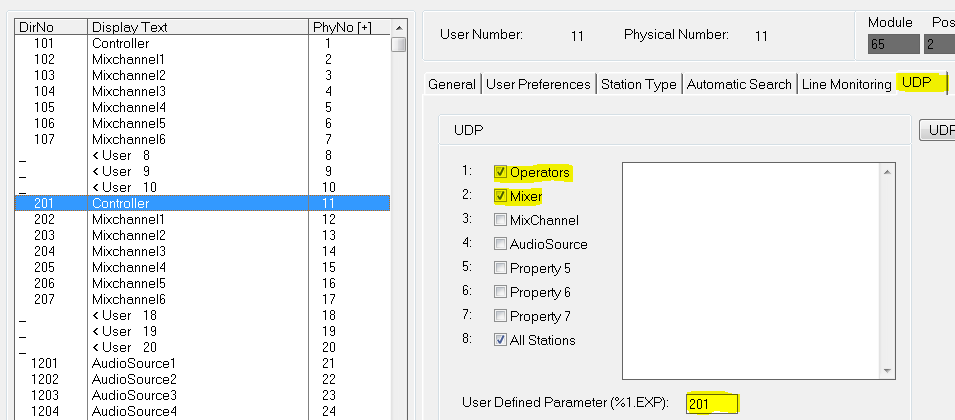Switch to the General tab
The width and height of the screenshot is (955, 420).
(451, 84)
